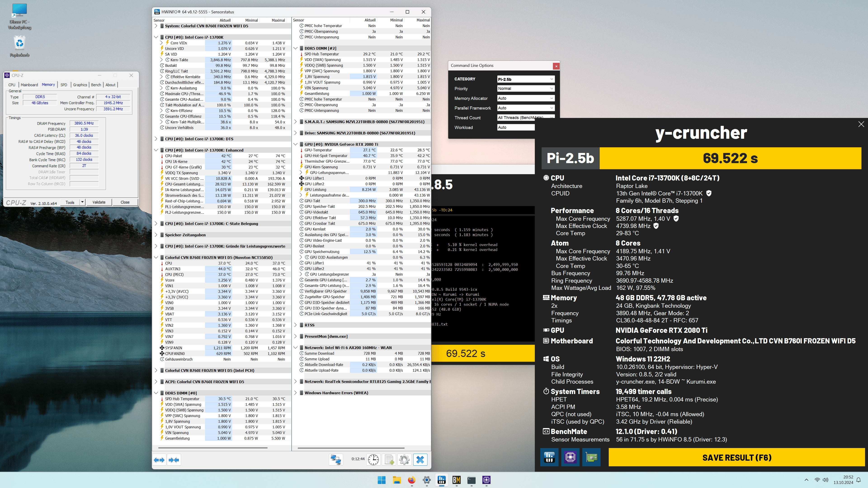Viewport: 868px width, 488px height.
Task: Open the Thread Count dropdown
Action: click(526, 117)
